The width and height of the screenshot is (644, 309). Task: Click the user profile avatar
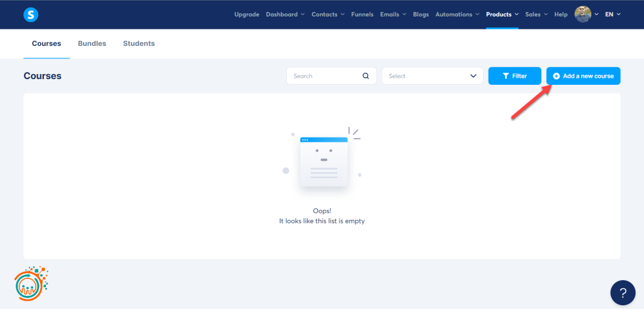[x=583, y=14]
